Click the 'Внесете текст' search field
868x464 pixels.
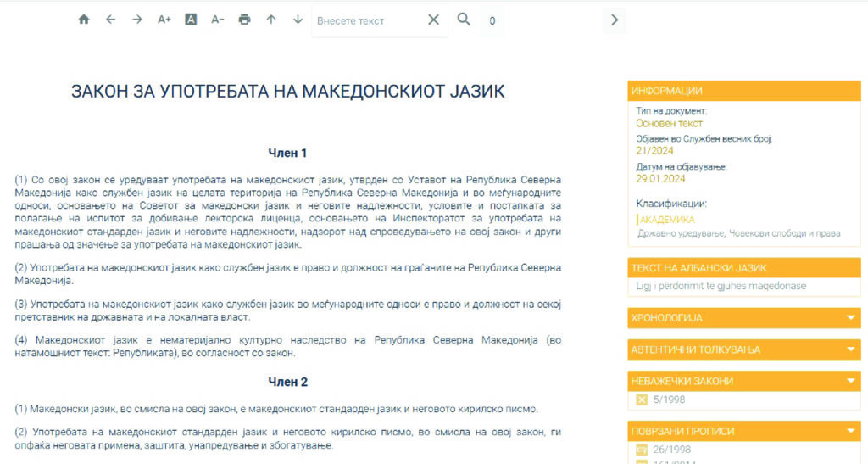367,20
